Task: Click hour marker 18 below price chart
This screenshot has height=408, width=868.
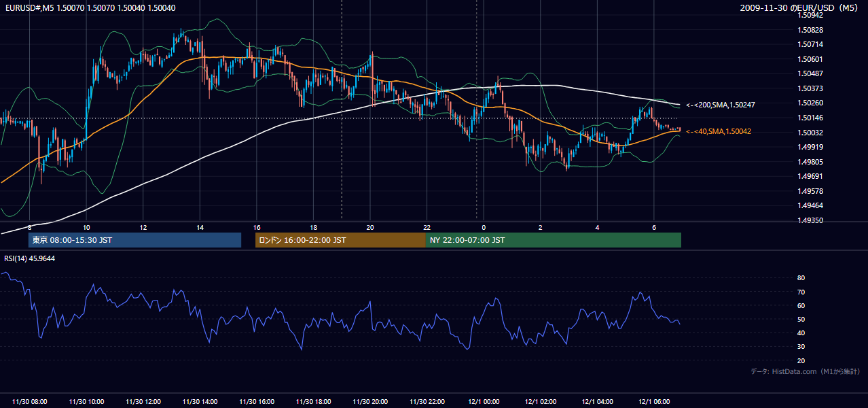Action: (x=313, y=227)
